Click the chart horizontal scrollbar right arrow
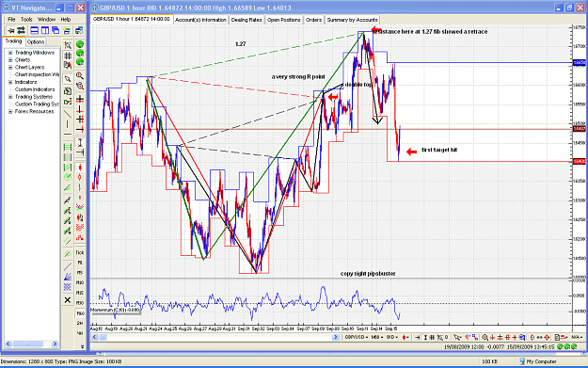 (x=336, y=337)
